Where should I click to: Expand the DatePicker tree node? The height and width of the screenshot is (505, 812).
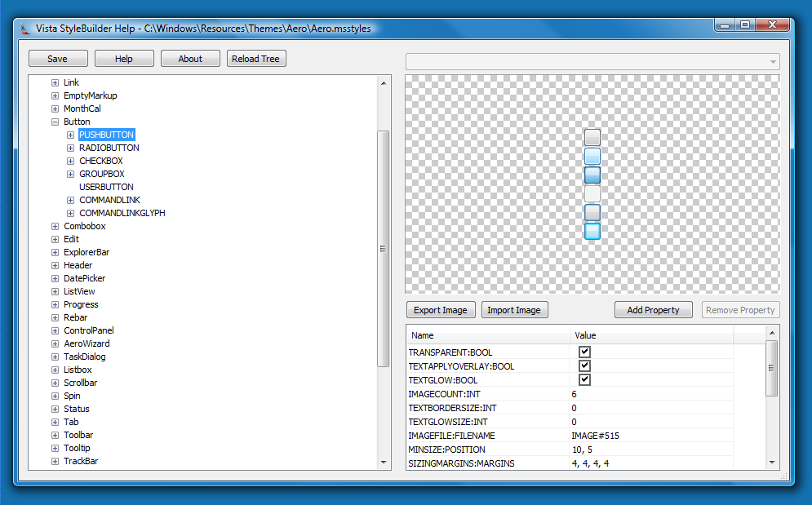[x=55, y=279]
